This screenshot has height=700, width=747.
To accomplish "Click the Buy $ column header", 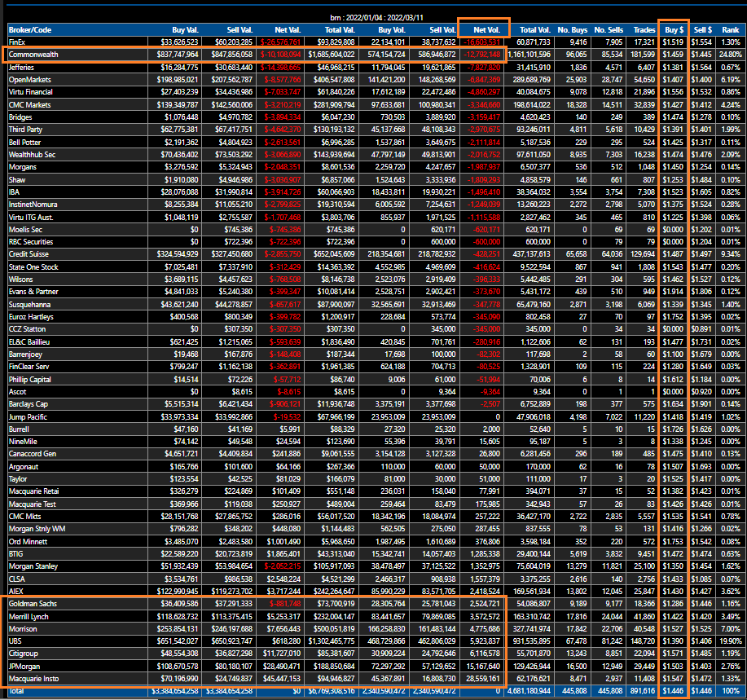I will click(673, 29).
